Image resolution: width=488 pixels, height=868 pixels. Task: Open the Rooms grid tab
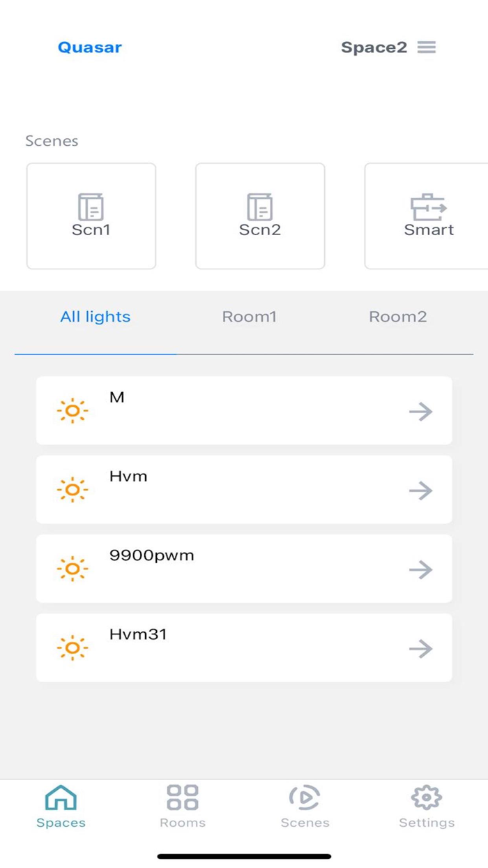(183, 806)
